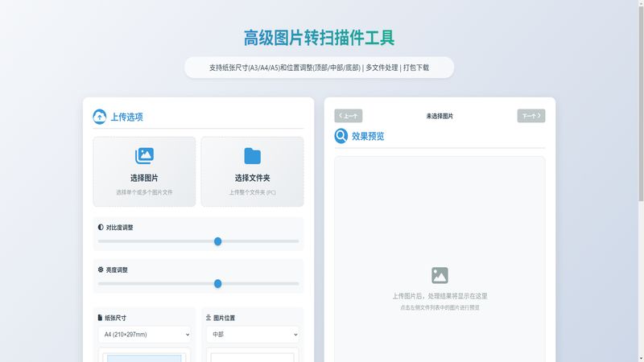
Task: Go to previous image with 上一个 button
Action: [x=348, y=116]
